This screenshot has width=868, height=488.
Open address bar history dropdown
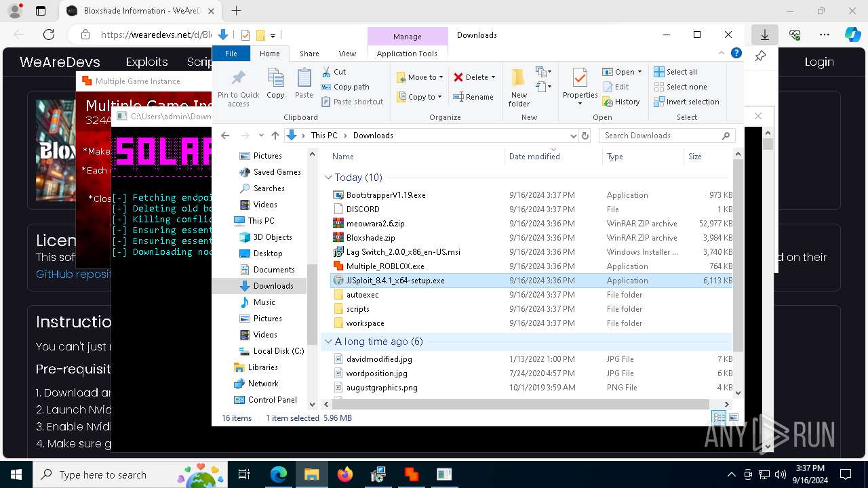[x=574, y=136]
